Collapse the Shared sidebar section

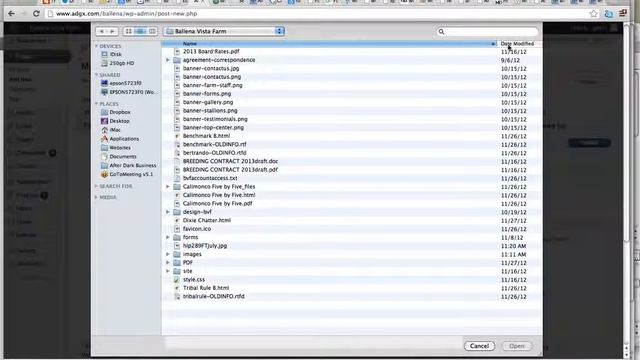[96, 75]
